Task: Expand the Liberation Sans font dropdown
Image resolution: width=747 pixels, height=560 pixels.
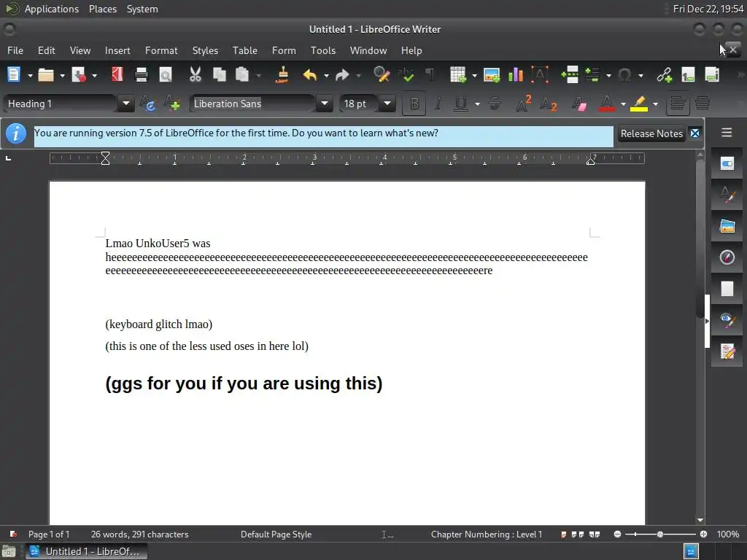Action: tap(325, 104)
